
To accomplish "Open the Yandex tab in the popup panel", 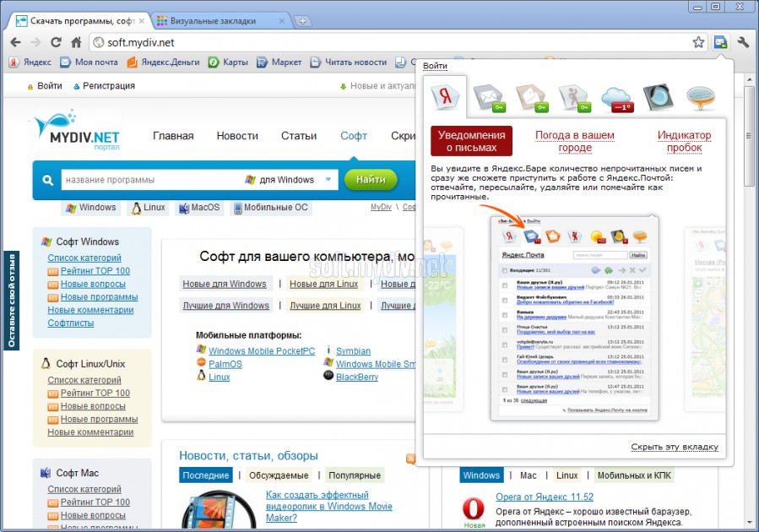I will (x=444, y=96).
